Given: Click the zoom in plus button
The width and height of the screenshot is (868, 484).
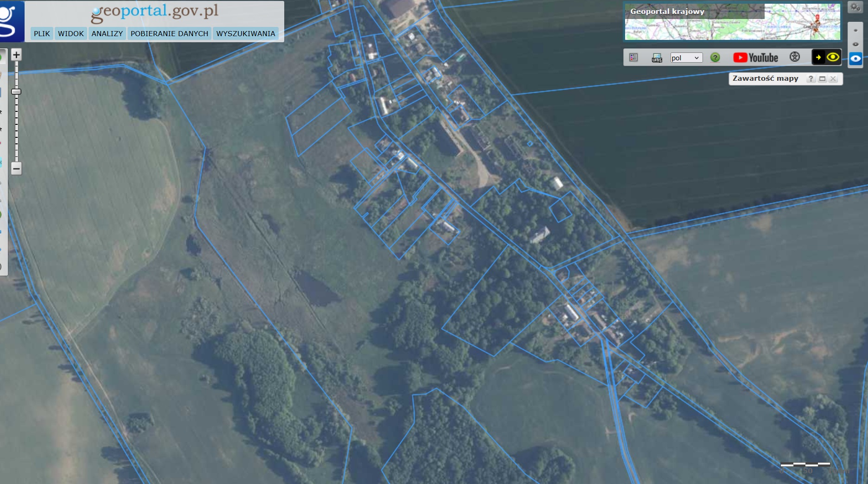Looking at the screenshot, I should (x=16, y=55).
